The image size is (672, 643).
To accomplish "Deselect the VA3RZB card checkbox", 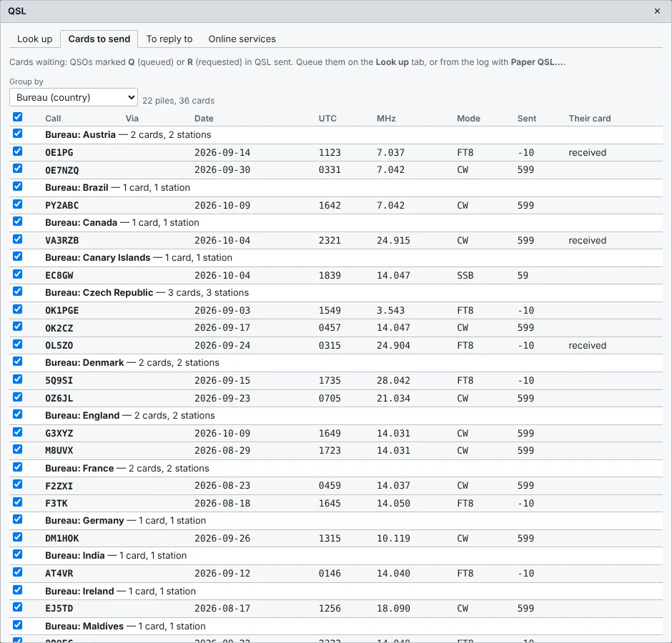I will (18, 239).
